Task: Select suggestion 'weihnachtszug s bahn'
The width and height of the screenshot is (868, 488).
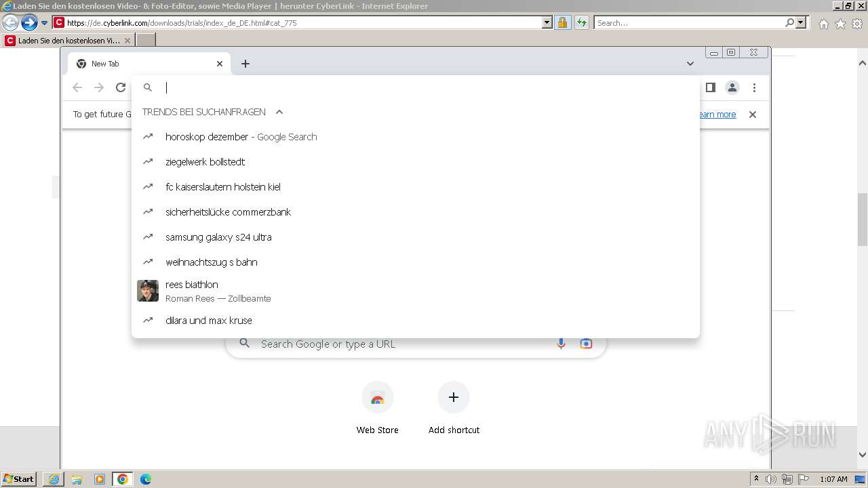Action: point(416,262)
